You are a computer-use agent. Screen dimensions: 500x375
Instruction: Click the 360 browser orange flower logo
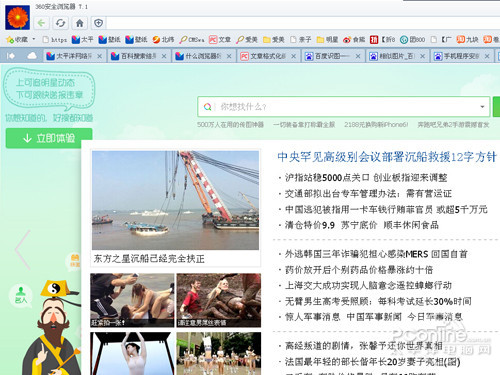click(x=18, y=18)
